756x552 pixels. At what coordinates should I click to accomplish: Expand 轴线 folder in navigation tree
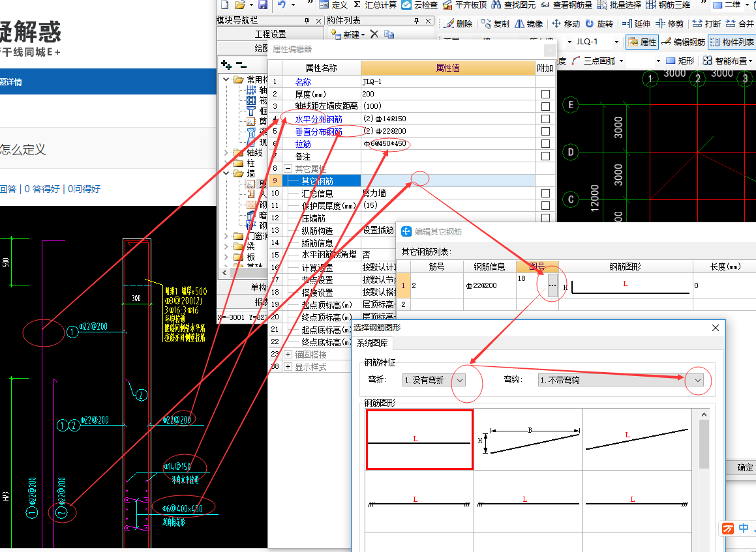226,153
